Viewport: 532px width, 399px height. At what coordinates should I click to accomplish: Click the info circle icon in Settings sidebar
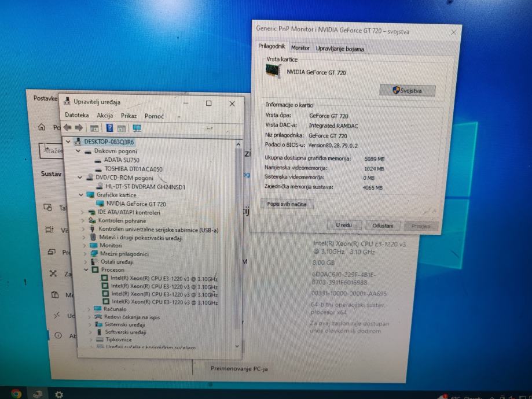click(58, 335)
